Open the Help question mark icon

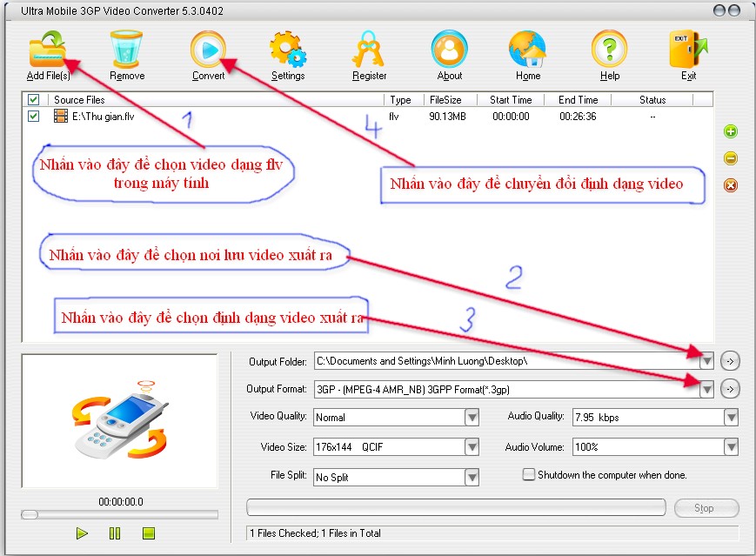(x=610, y=50)
